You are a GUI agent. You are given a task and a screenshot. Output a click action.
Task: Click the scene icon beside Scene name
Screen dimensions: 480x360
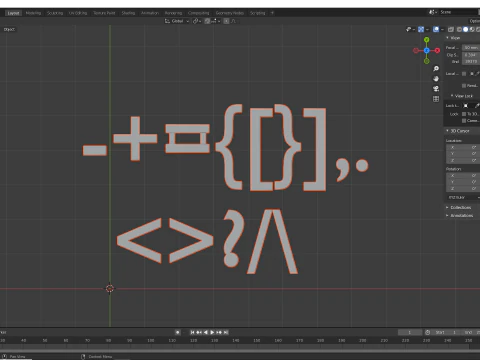[432, 12]
